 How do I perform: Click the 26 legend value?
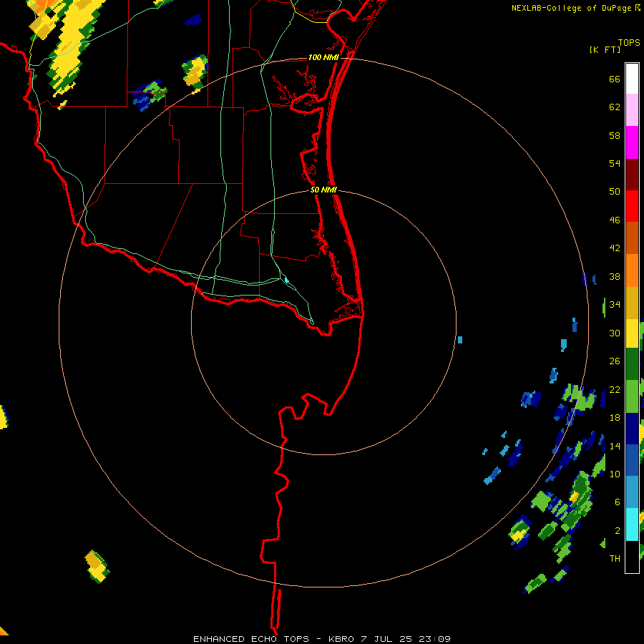615,361
